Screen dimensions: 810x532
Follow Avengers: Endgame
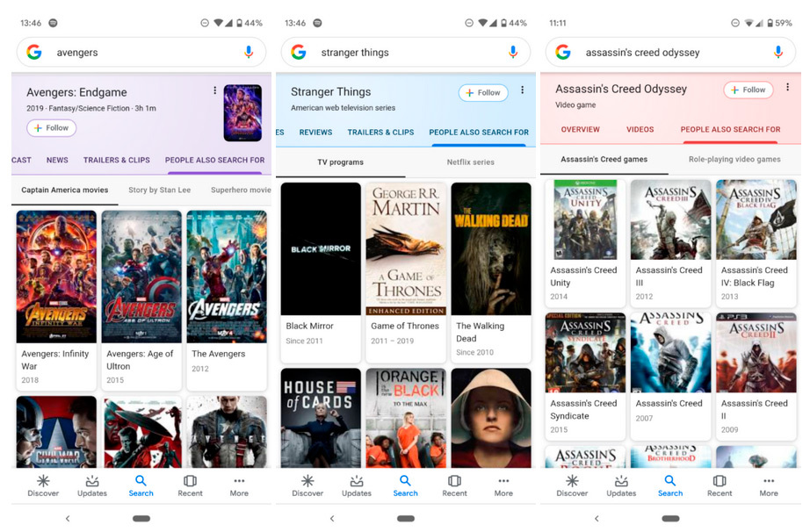pyautogui.click(x=52, y=127)
